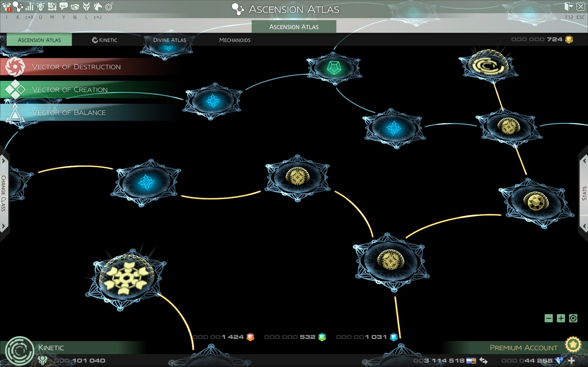Open the settings gear icon
The width and height of the screenshot is (588, 367).
[109, 7]
